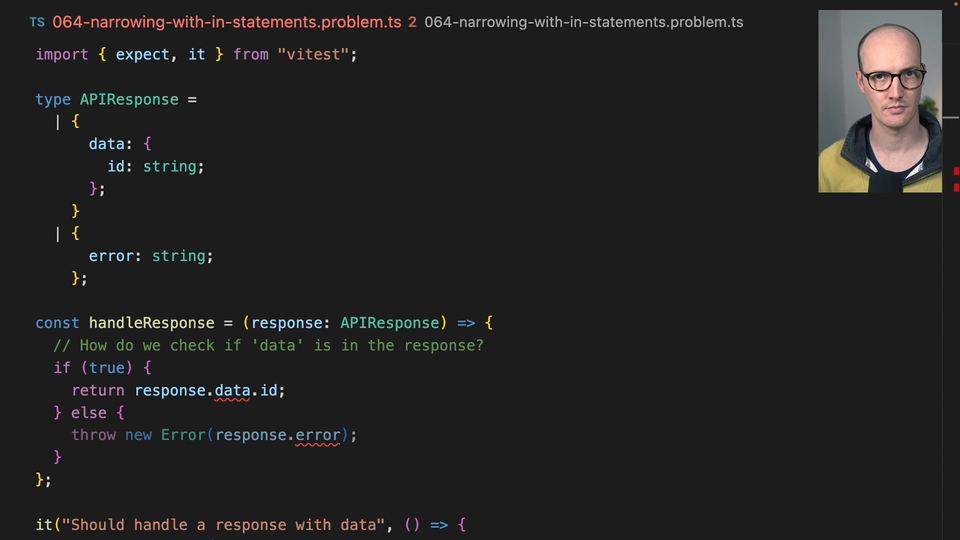Click the 'error: string' property in the type
Viewport: 960px width, 540px height.
(x=150, y=256)
